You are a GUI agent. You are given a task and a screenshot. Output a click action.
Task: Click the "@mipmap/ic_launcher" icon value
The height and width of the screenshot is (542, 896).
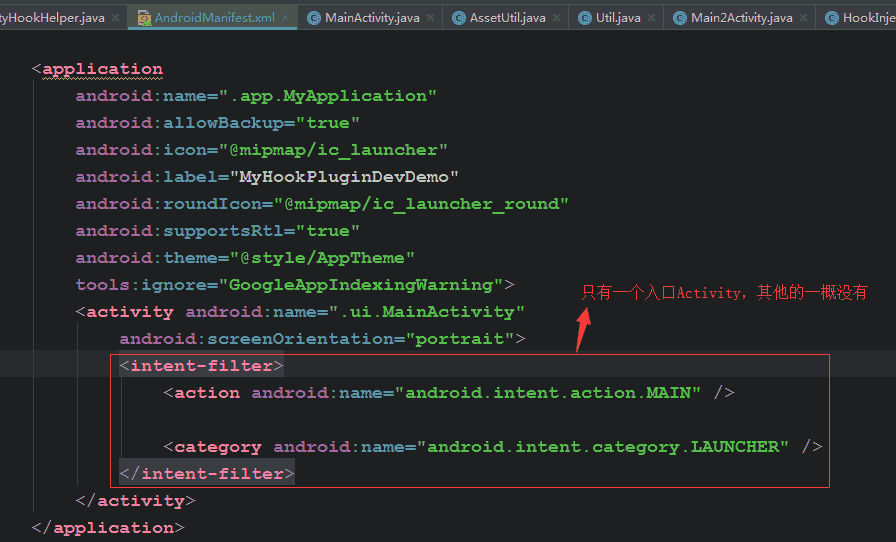click(333, 150)
